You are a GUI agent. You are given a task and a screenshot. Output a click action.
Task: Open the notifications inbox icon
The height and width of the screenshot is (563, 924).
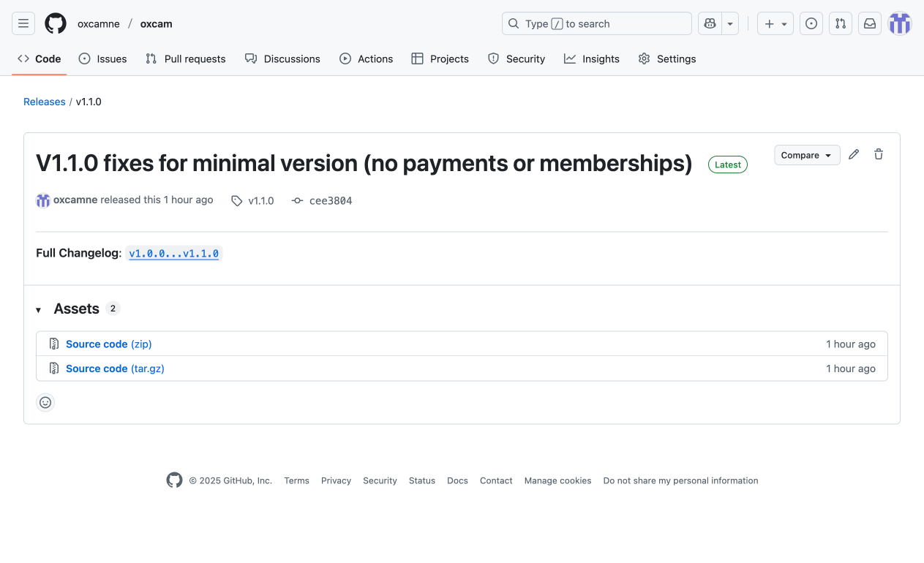pos(870,23)
